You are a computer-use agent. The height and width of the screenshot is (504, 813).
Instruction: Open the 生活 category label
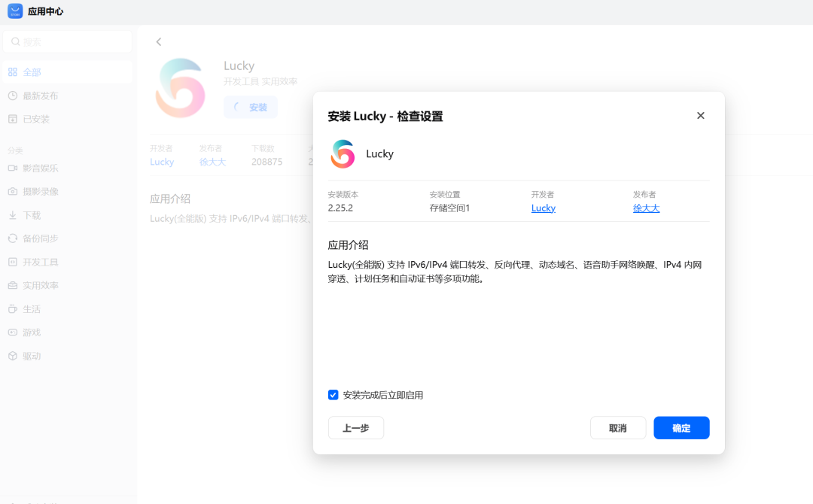(32, 309)
